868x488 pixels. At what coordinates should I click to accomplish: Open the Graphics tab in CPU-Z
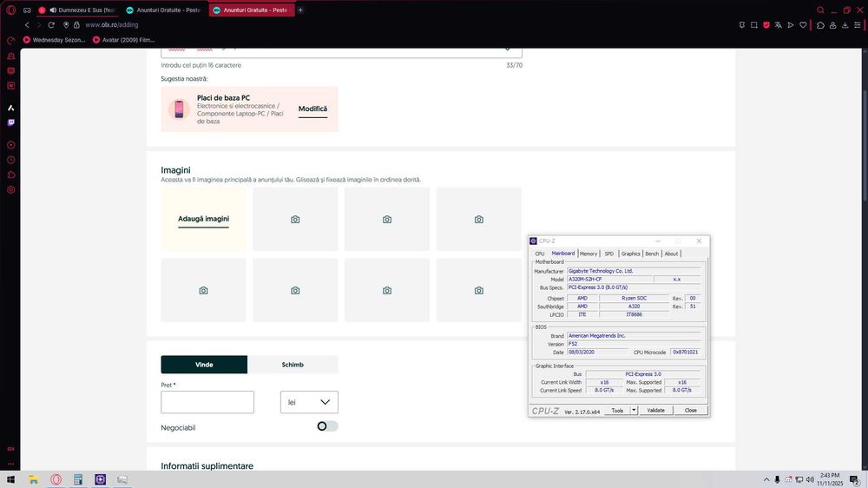(630, 254)
